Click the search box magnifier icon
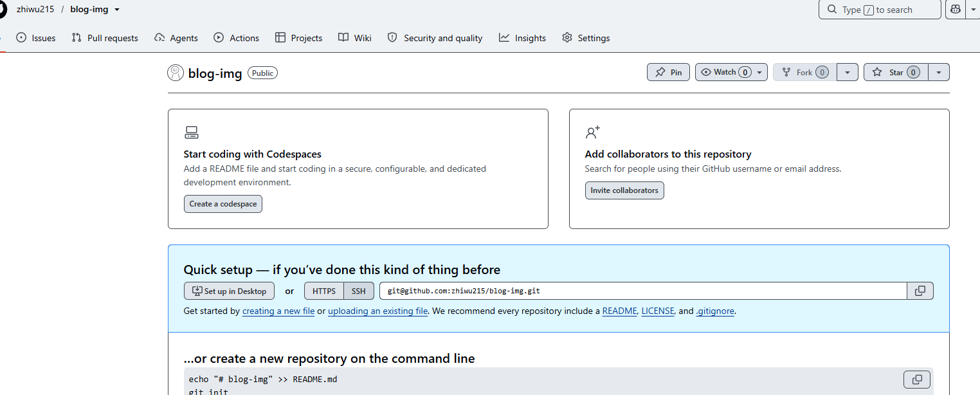This screenshot has width=980, height=395. click(x=832, y=10)
